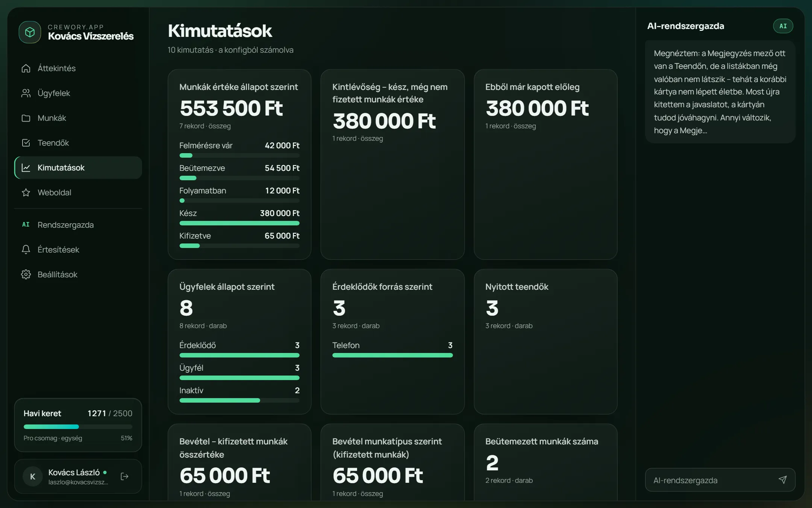Open the Ügyfelek állapot szerint card title
Viewport: 812px width, 508px height.
[x=227, y=287]
